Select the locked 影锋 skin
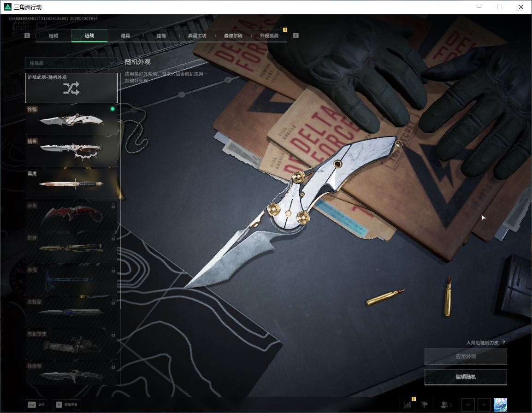 coord(71,248)
